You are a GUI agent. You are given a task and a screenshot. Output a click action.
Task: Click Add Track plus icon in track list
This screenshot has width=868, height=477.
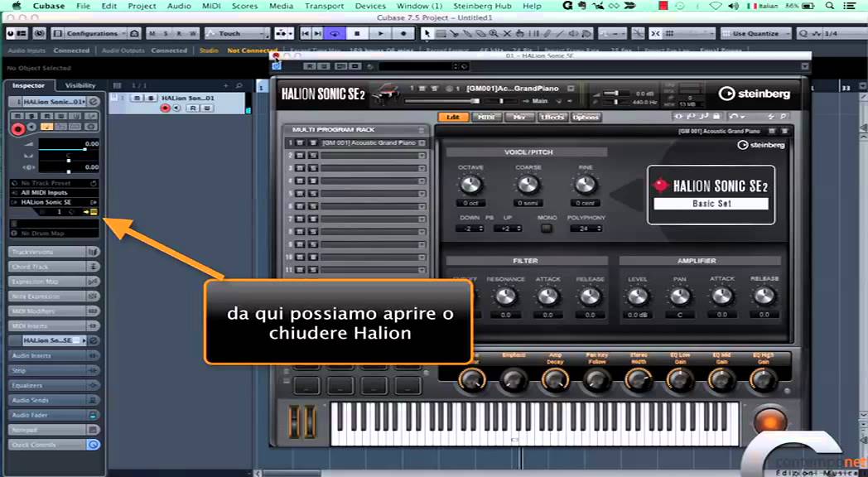point(226,85)
